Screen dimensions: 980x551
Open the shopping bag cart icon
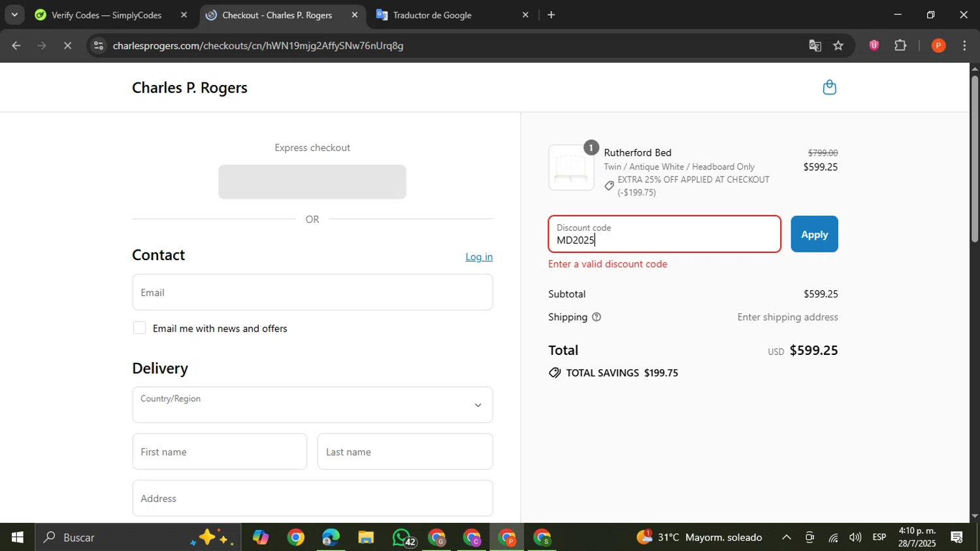829,88
